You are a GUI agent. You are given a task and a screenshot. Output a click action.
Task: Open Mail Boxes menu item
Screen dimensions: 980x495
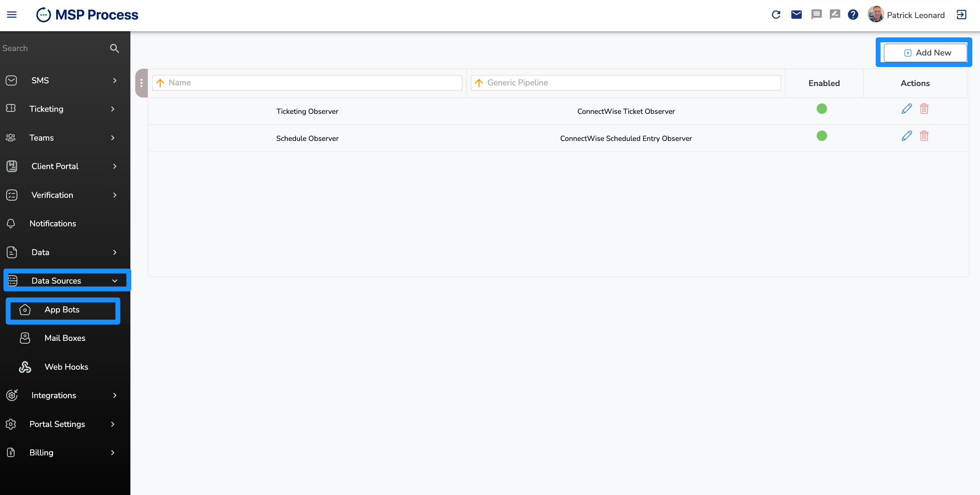[x=65, y=338]
